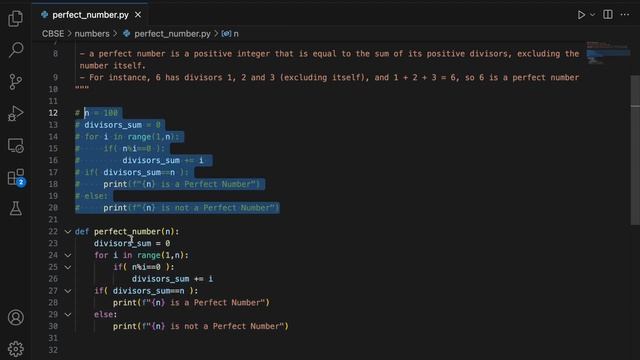Click the minimap code overview
Screen dimensions: 640x360
point(607,52)
